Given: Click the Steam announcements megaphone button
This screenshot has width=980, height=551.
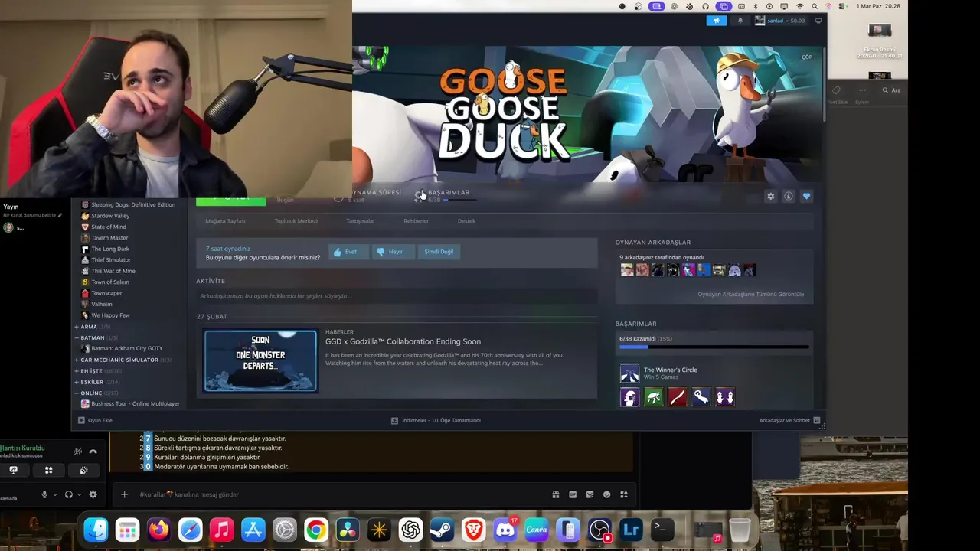Looking at the screenshot, I should point(717,21).
